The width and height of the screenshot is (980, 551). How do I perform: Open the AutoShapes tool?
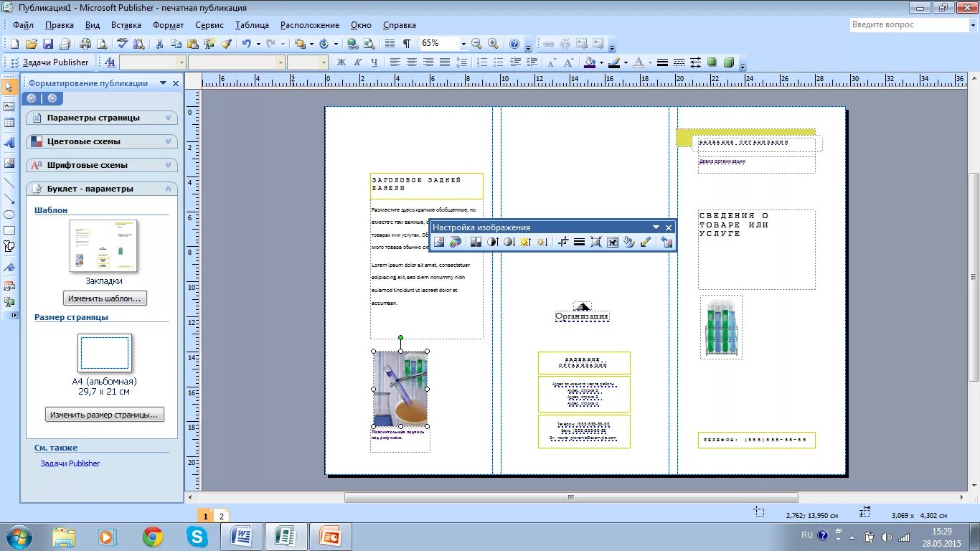(x=9, y=246)
